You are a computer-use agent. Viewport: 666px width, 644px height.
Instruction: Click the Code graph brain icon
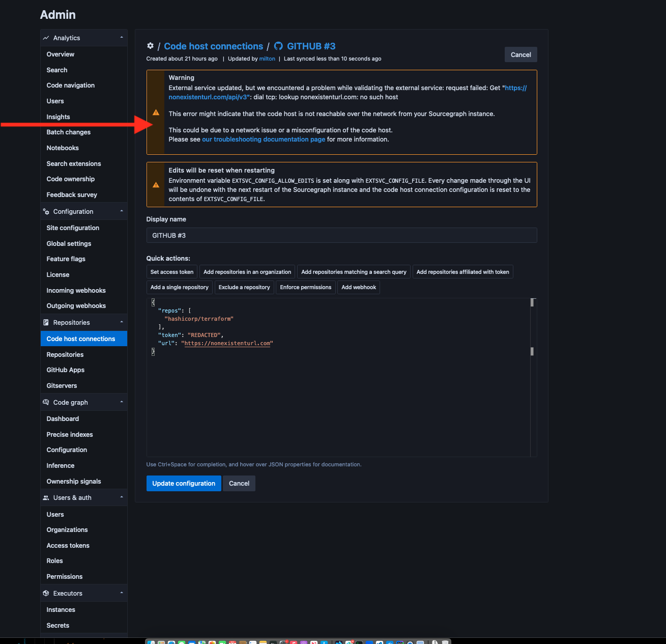(46, 403)
